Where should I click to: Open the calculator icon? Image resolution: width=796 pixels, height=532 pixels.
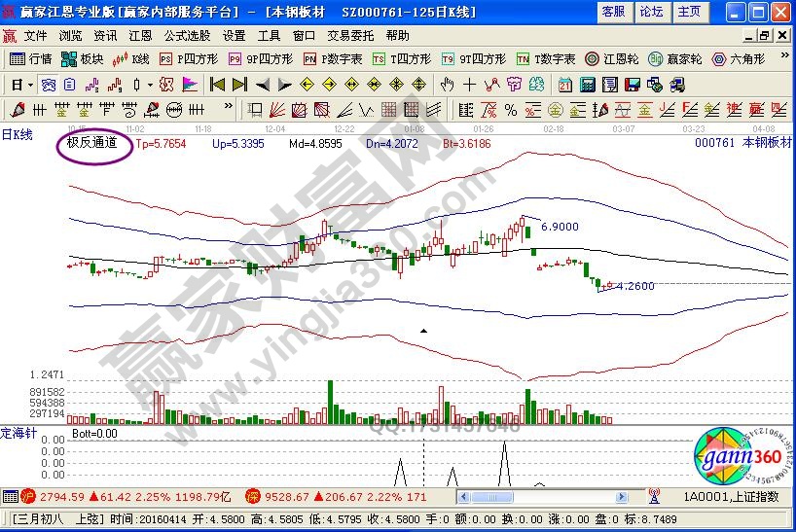(x=588, y=85)
